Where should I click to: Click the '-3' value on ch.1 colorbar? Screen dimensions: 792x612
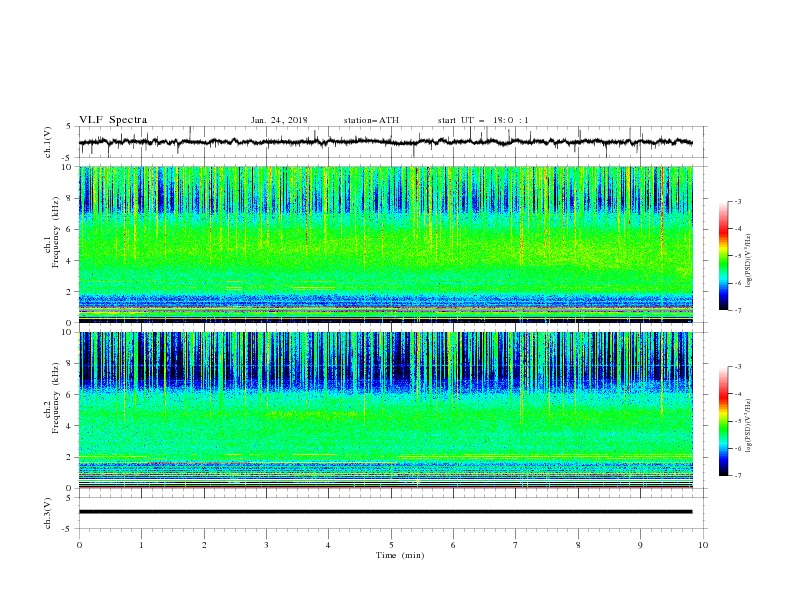(x=737, y=201)
